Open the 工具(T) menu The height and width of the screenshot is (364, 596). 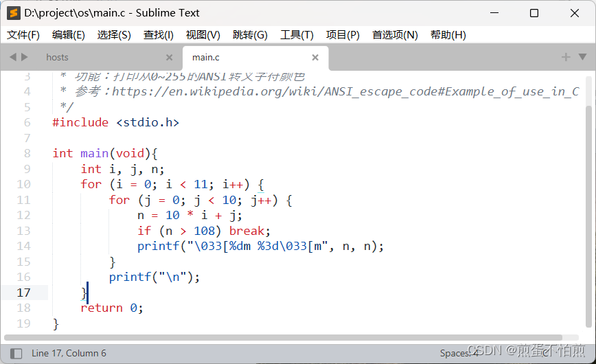pyautogui.click(x=297, y=35)
